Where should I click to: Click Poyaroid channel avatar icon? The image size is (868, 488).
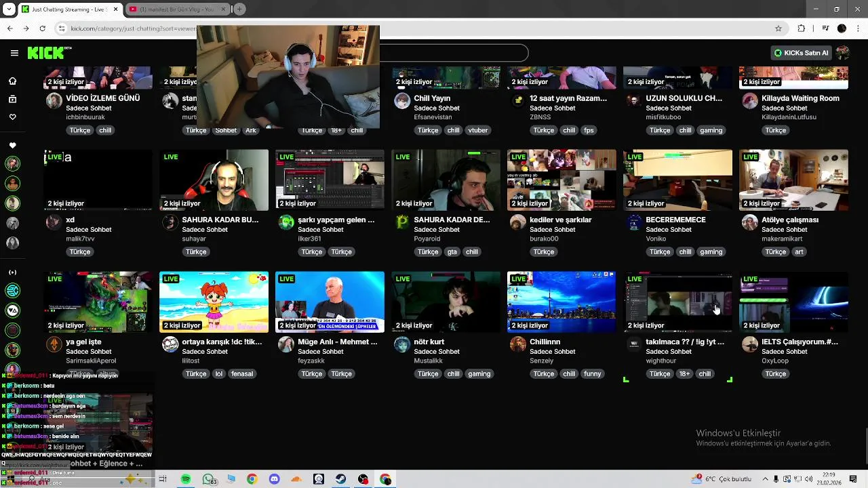coord(402,223)
